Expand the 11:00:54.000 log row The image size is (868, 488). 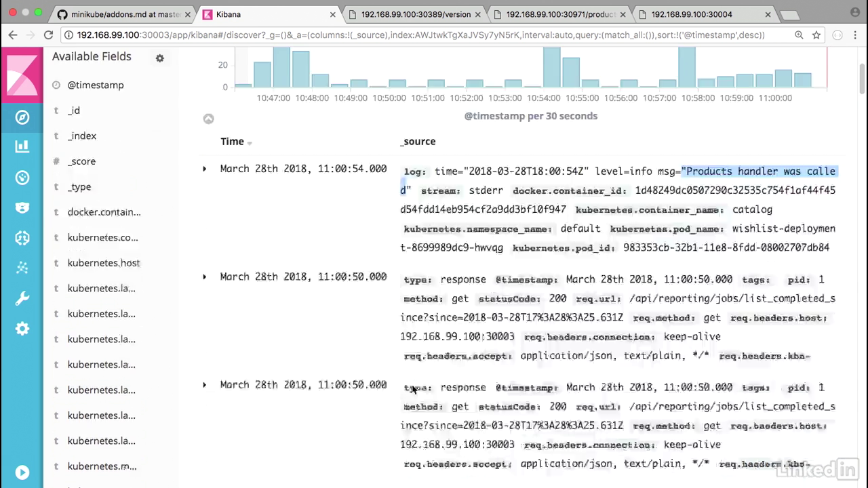(205, 169)
